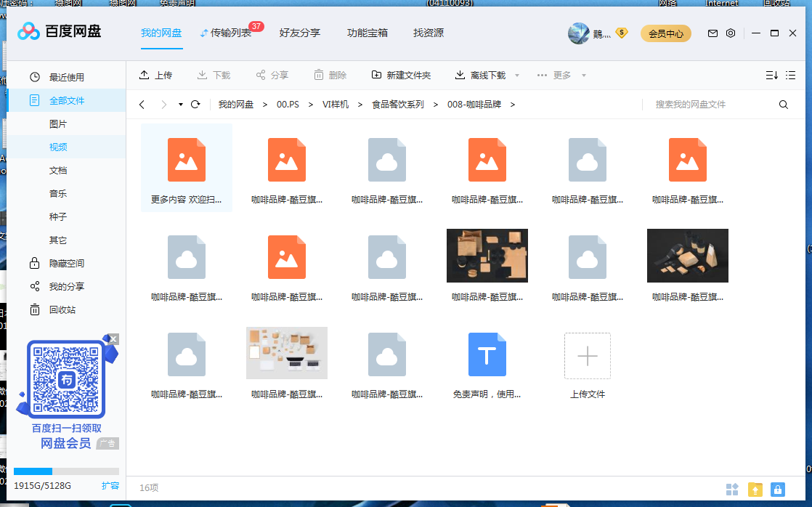Open navigation history dropdown triangle
The image size is (812, 507).
181,105
